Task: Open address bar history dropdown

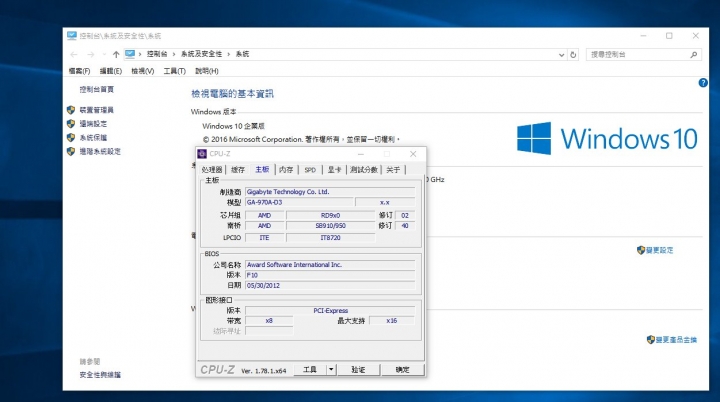Action: point(561,55)
